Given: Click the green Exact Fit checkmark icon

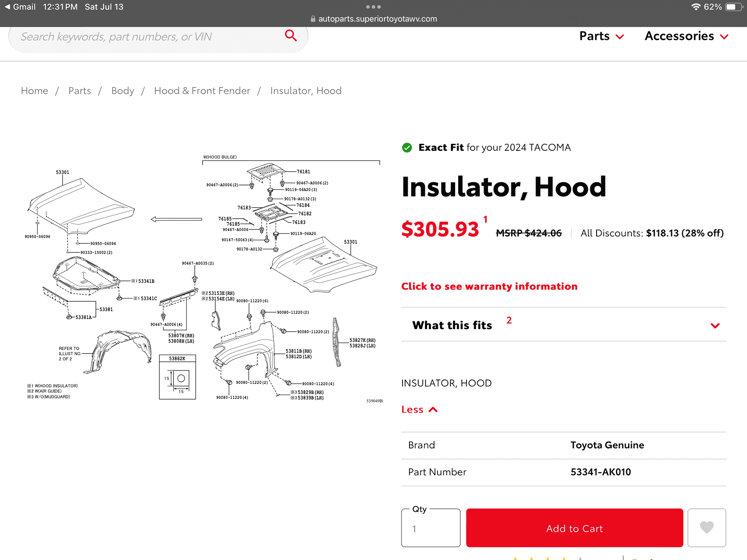Looking at the screenshot, I should click(407, 148).
